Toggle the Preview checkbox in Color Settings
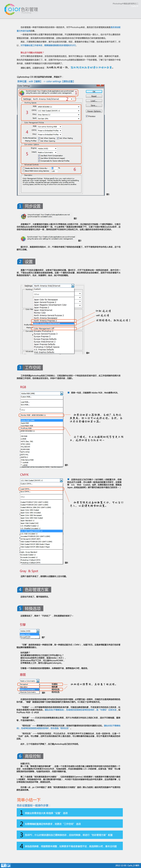Image resolution: width=141 pixels, height=868 pixels. click(87, 116)
